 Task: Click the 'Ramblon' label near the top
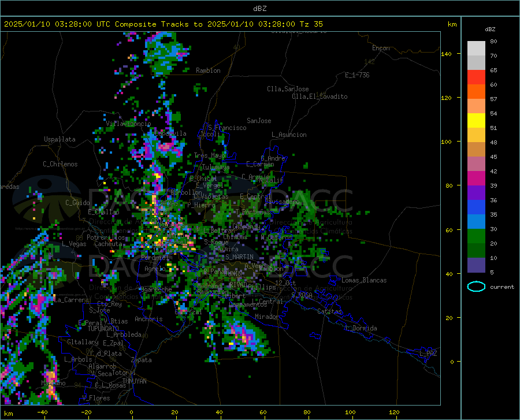pyautogui.click(x=208, y=70)
